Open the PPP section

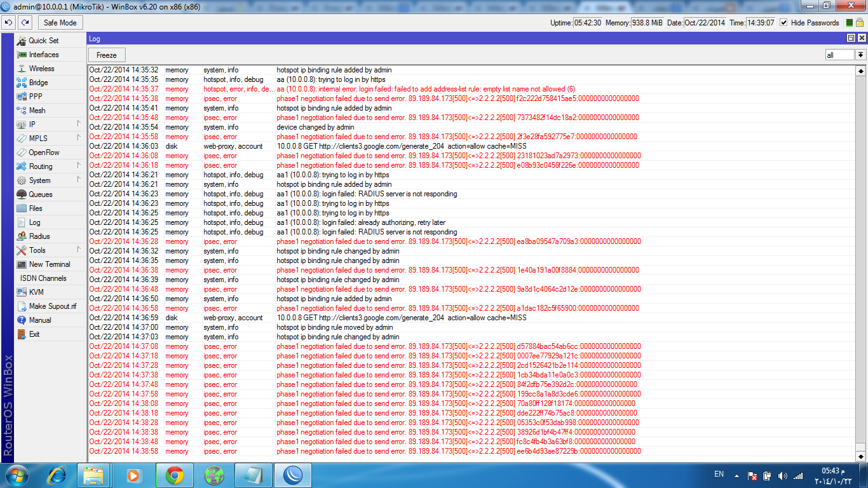click(x=50, y=97)
